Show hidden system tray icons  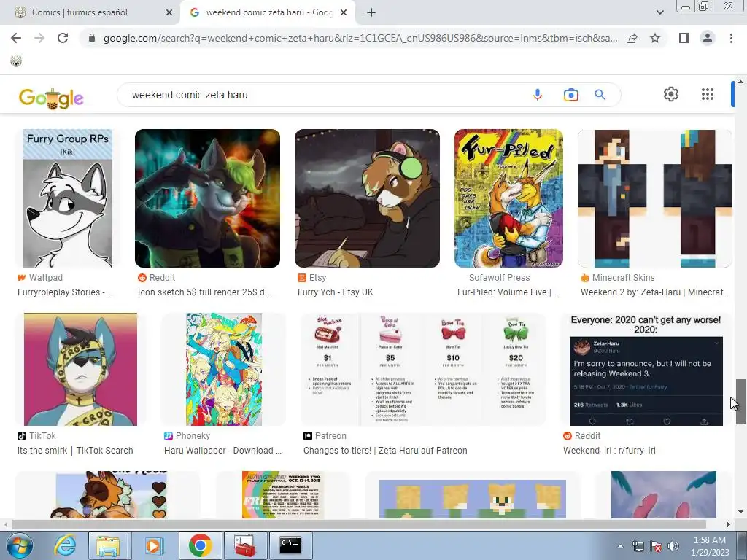tap(620, 546)
